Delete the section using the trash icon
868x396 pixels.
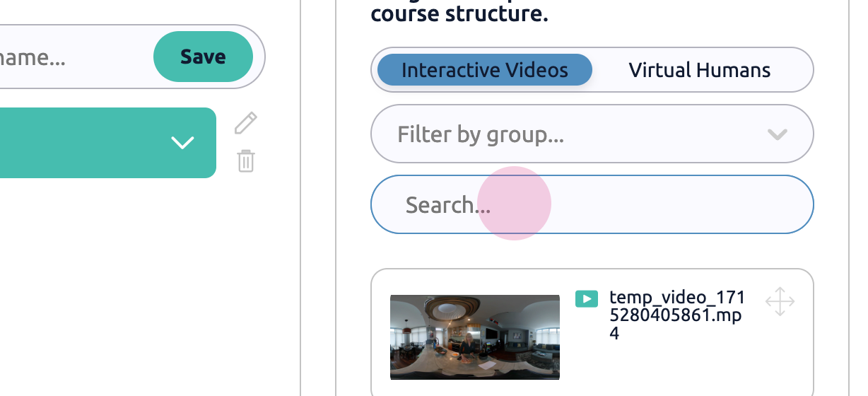pos(246,161)
